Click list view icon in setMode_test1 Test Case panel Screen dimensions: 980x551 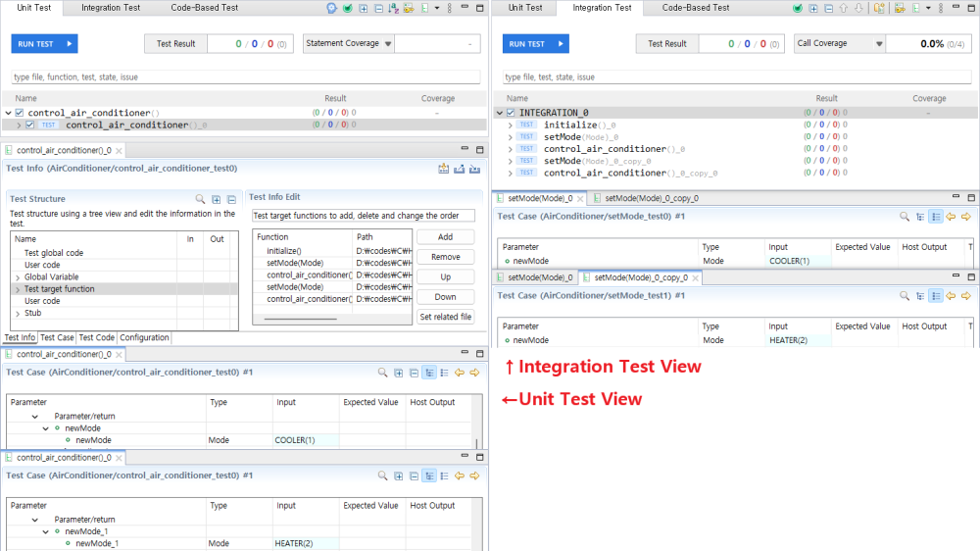click(936, 296)
